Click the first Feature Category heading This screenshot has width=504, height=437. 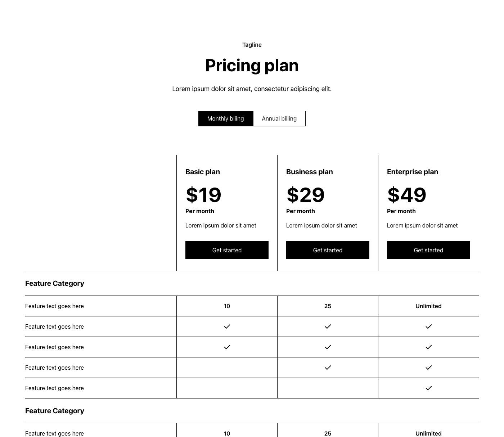coord(55,283)
